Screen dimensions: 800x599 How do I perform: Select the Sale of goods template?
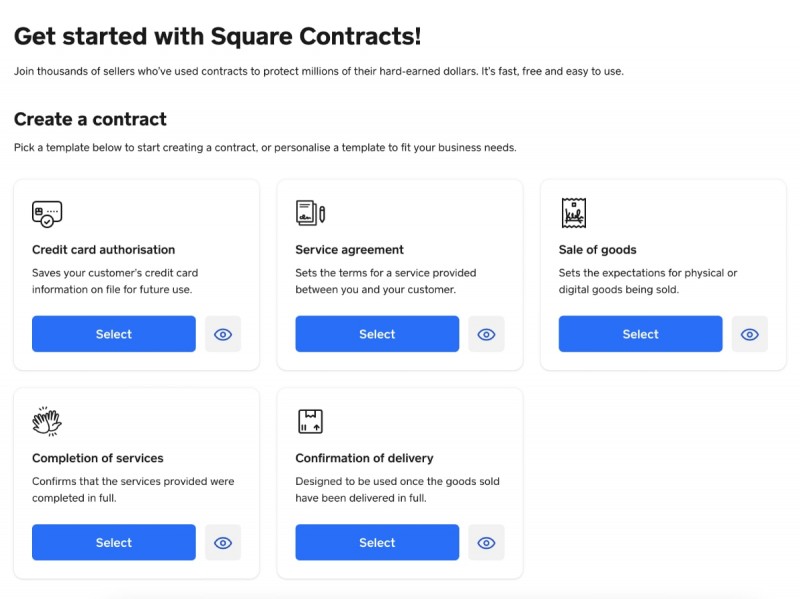[640, 334]
